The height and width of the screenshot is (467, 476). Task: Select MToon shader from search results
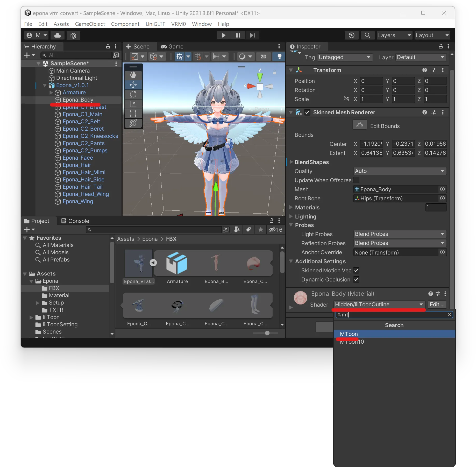[x=394, y=334]
